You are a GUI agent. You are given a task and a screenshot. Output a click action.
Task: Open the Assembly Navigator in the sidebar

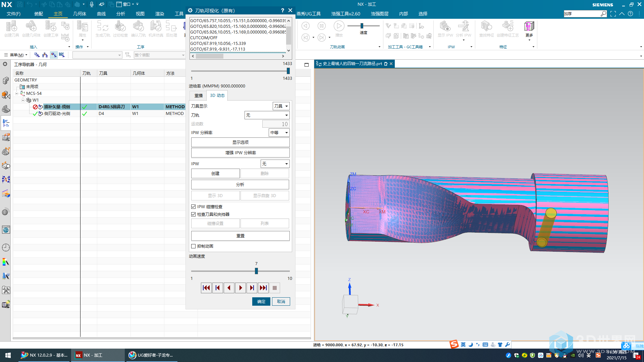pos(6,81)
